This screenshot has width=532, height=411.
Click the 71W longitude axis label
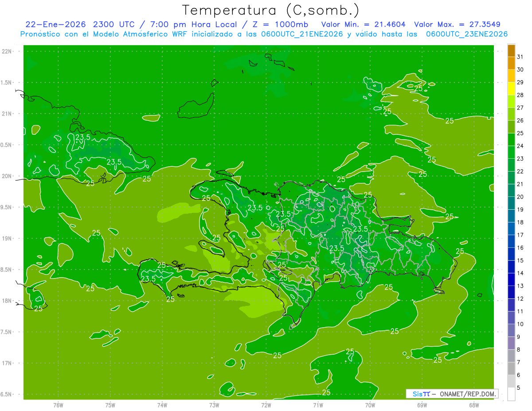tap(318, 405)
